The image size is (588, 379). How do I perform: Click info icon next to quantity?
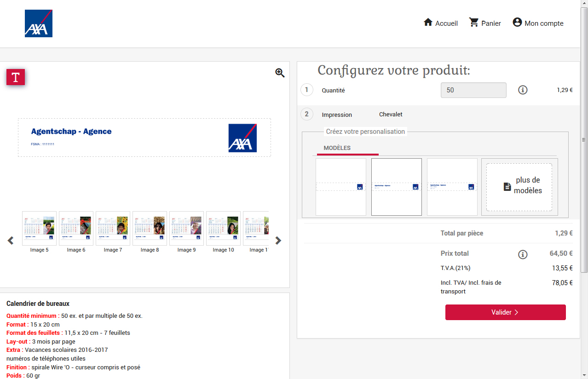tap(523, 90)
